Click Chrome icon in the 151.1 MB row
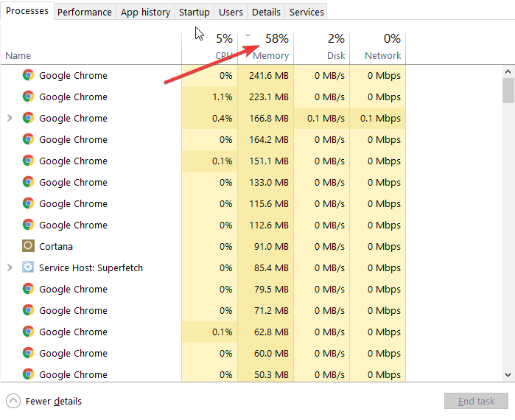 coord(28,160)
